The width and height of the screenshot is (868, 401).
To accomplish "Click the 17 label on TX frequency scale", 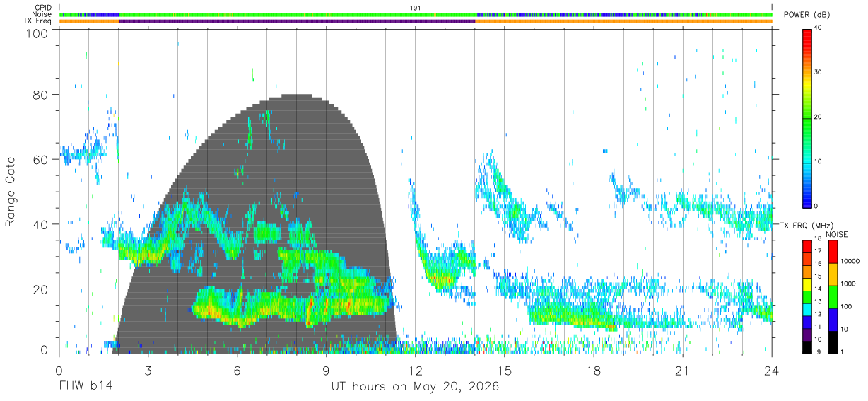I will (x=817, y=251).
